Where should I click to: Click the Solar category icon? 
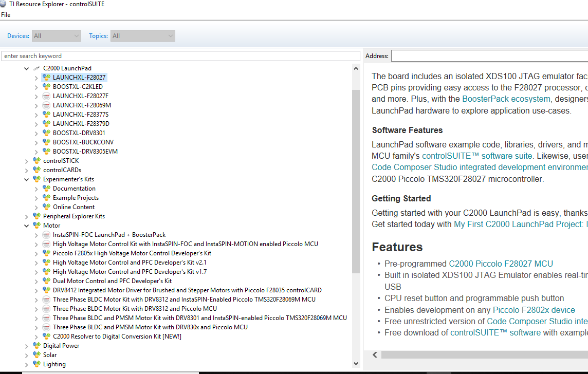[x=36, y=355]
